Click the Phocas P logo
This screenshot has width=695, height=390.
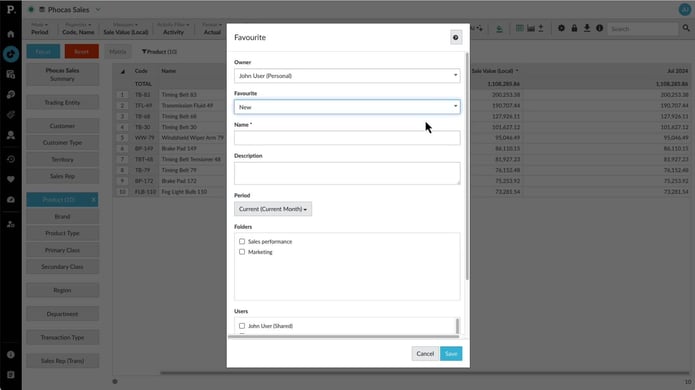[x=11, y=9]
